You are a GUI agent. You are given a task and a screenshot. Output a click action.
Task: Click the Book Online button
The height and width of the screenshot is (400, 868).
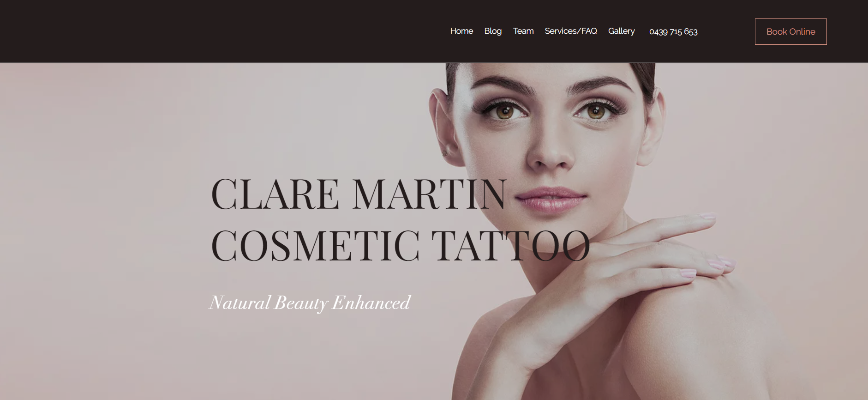(x=790, y=31)
